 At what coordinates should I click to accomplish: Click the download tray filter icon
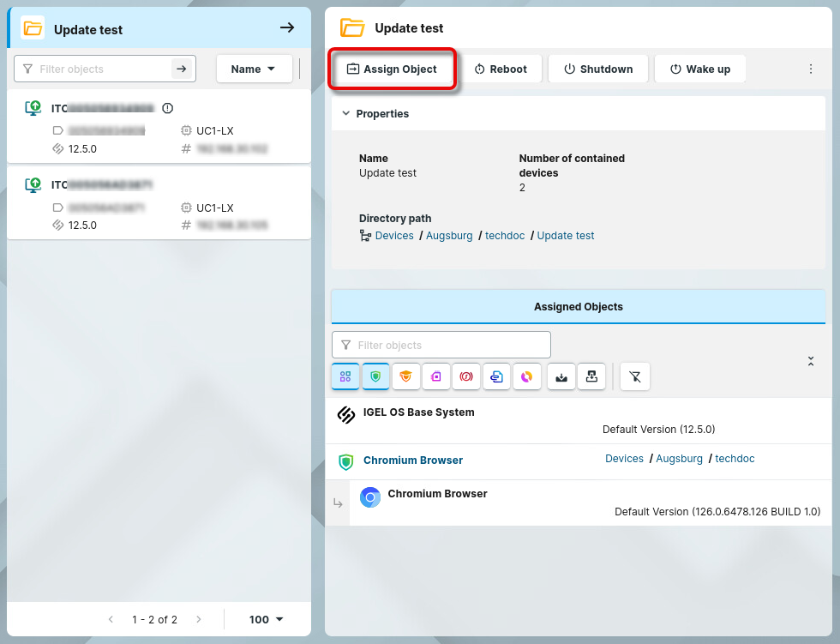pyautogui.click(x=561, y=376)
